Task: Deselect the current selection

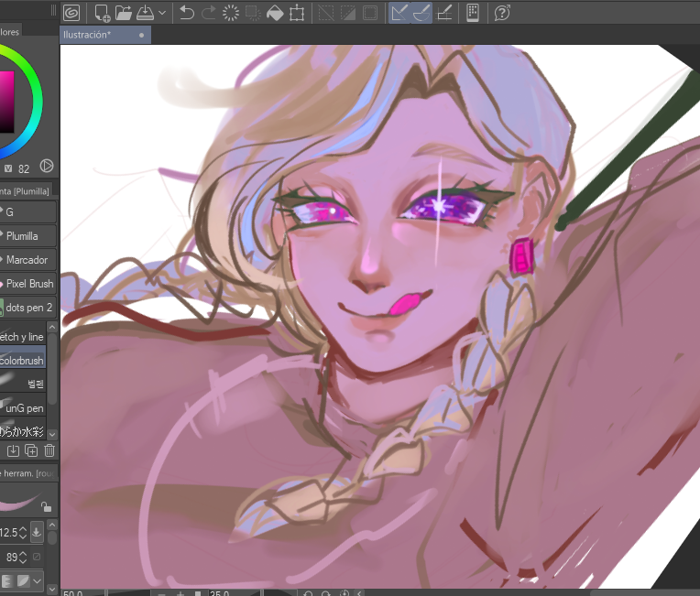Action: (326, 13)
